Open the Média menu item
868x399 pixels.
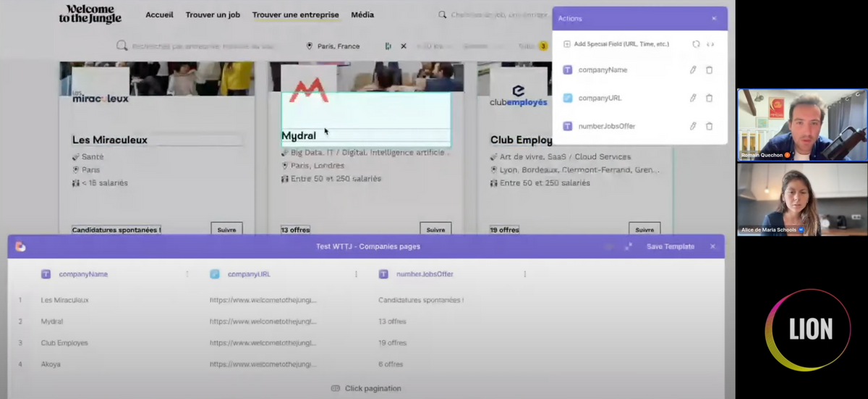(362, 14)
